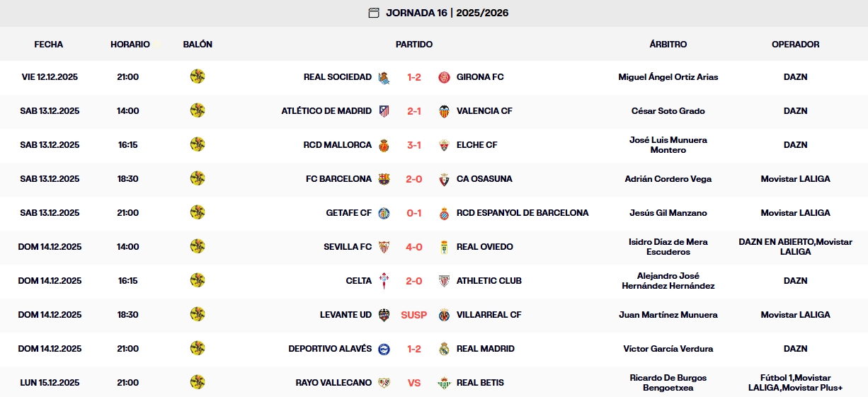Open the SUSP status for Levante vs Villarreal
Viewport: 868px width, 397px height.
(414, 315)
